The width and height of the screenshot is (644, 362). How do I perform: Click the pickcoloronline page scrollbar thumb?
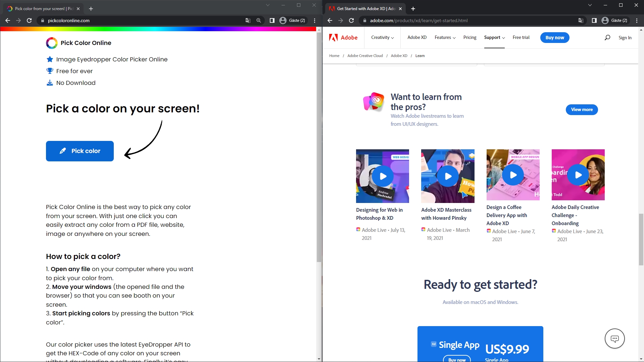coord(319,148)
